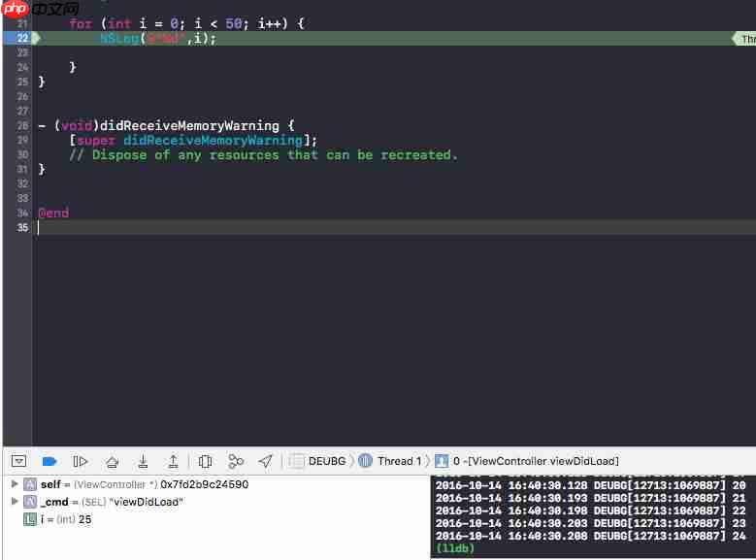Open the Debug Memory Graph

tap(235, 462)
